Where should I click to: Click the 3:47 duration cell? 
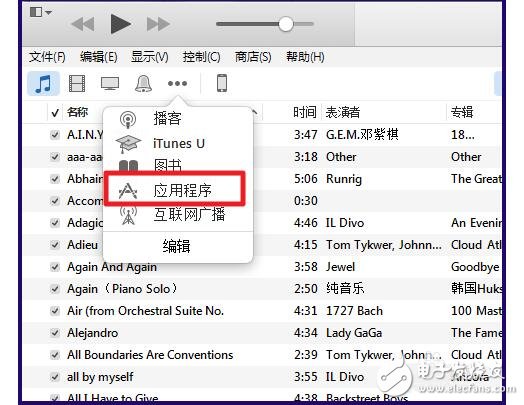[305, 135]
